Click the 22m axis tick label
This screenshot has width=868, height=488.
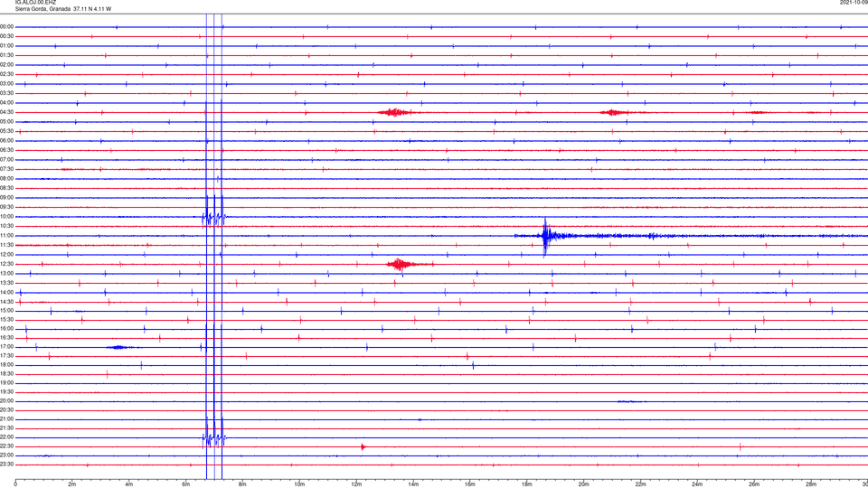pyautogui.click(x=640, y=484)
